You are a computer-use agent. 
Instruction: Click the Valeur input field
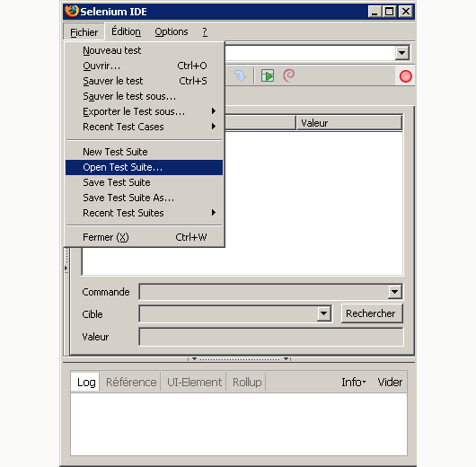click(271, 337)
